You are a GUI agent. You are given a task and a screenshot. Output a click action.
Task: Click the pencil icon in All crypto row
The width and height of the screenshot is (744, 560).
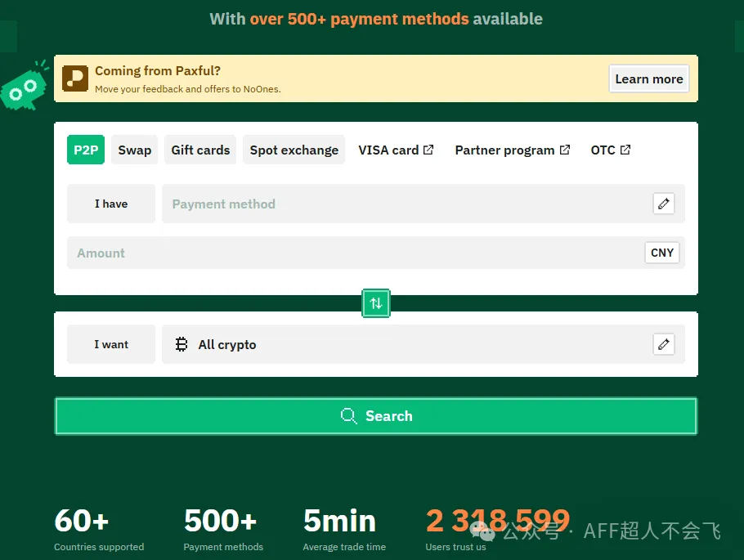click(664, 344)
